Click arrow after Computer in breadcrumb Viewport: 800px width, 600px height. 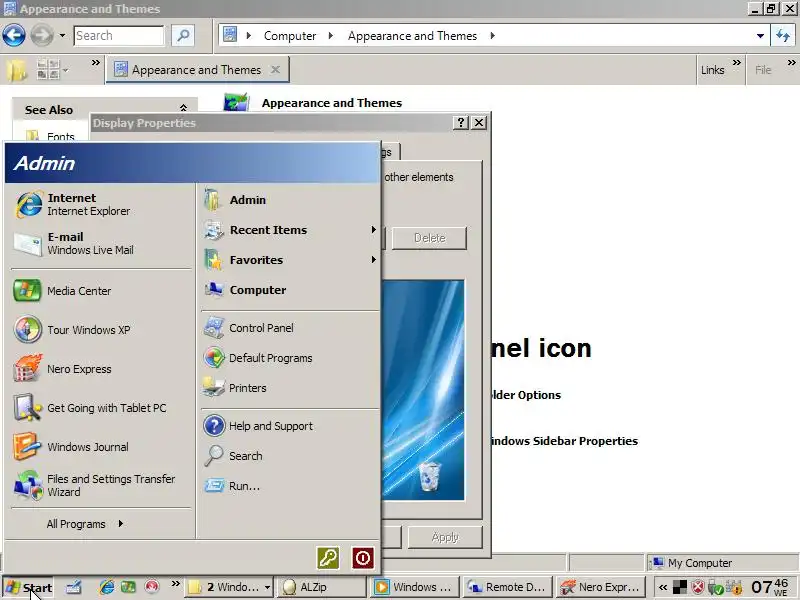[331, 36]
